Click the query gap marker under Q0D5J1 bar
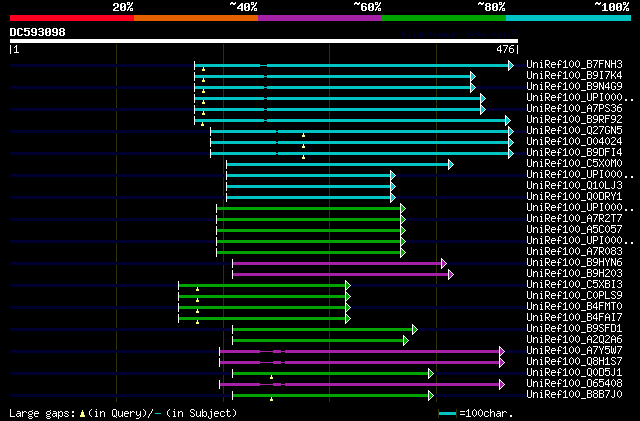Screen dimensions: 640x421 (x=271, y=377)
